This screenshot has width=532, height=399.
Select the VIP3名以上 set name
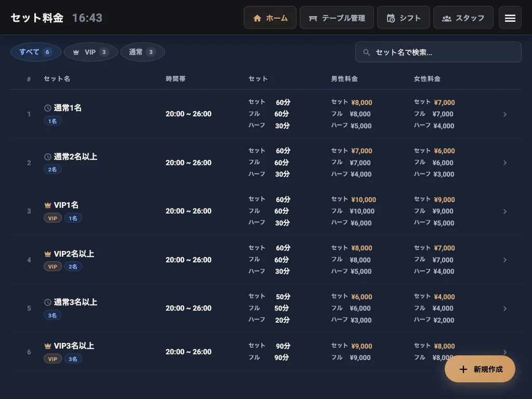(x=74, y=345)
